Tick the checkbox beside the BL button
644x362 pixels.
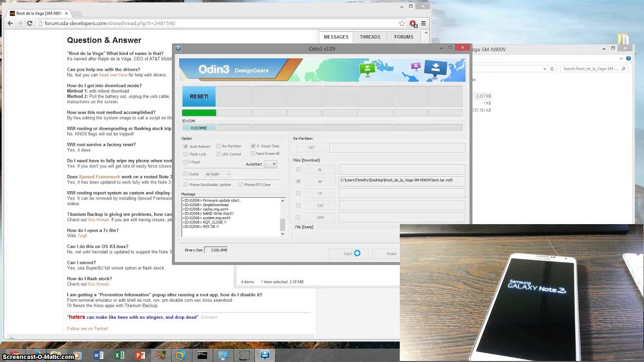click(298, 169)
